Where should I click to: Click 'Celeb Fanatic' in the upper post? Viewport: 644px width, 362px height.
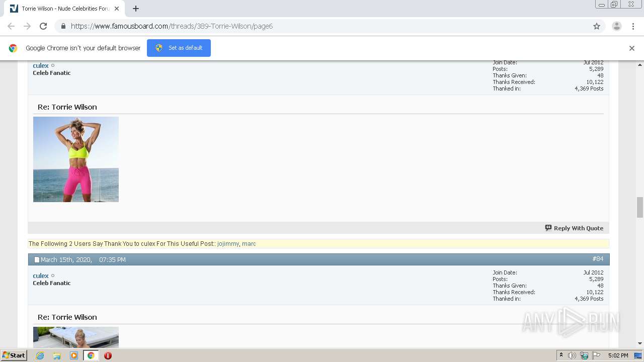tap(52, 73)
